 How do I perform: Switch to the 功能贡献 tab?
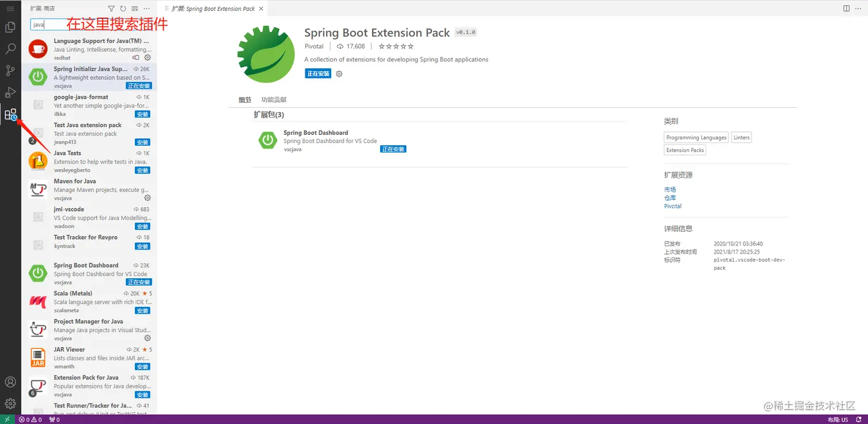click(274, 100)
